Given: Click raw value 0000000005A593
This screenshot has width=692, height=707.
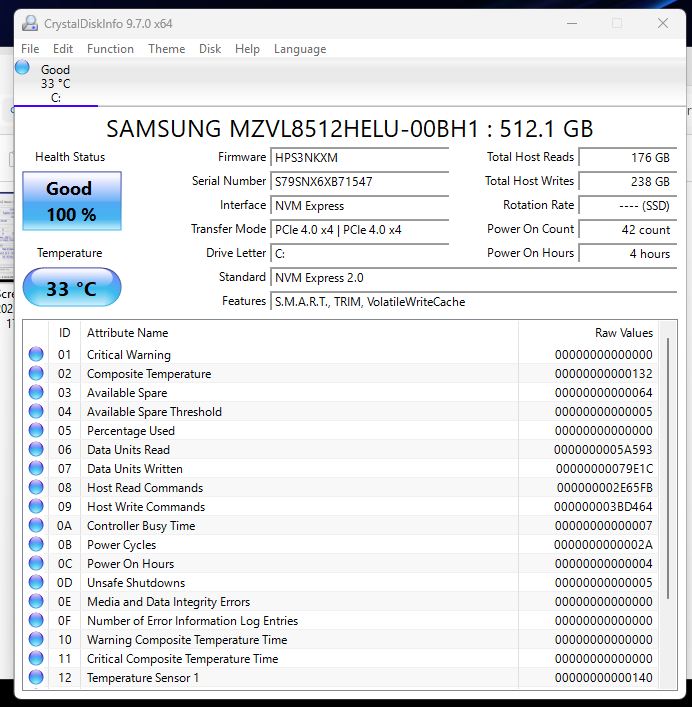Looking at the screenshot, I should coord(603,450).
